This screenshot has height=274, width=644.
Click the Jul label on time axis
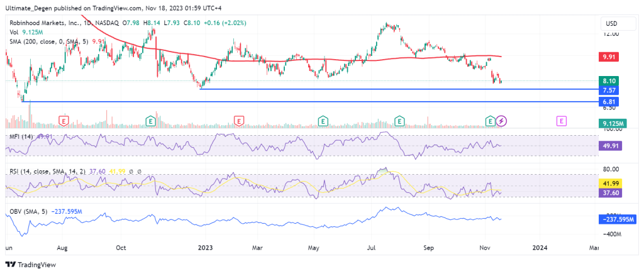pyautogui.click(x=371, y=248)
